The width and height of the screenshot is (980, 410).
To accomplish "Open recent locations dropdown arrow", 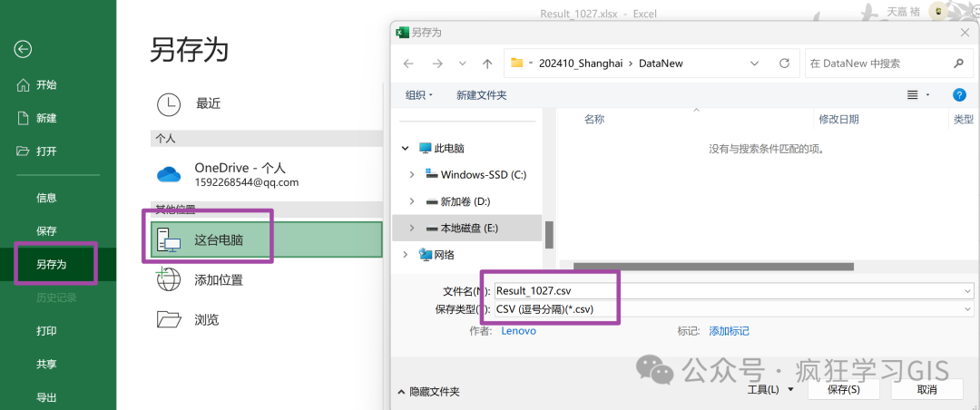I will pos(463,63).
